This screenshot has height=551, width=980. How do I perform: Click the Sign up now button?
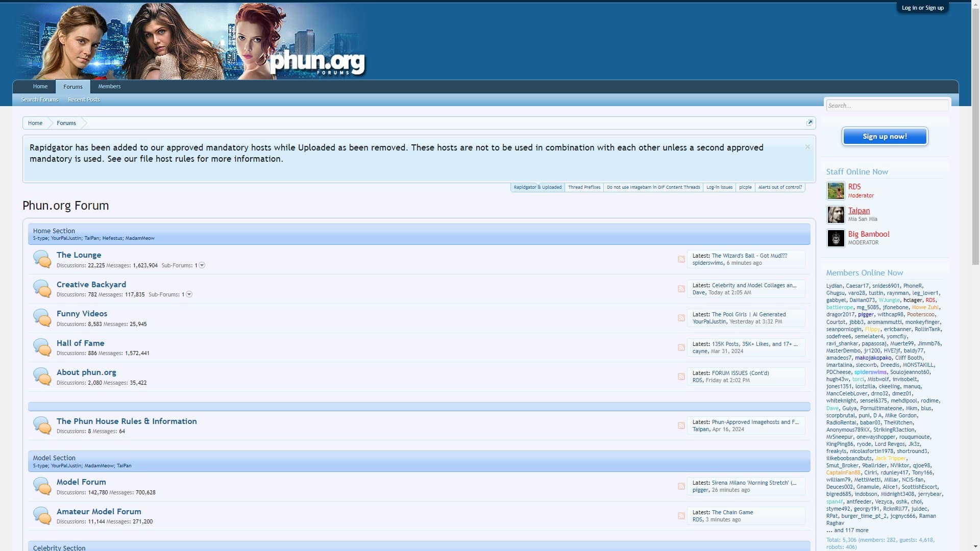885,136
